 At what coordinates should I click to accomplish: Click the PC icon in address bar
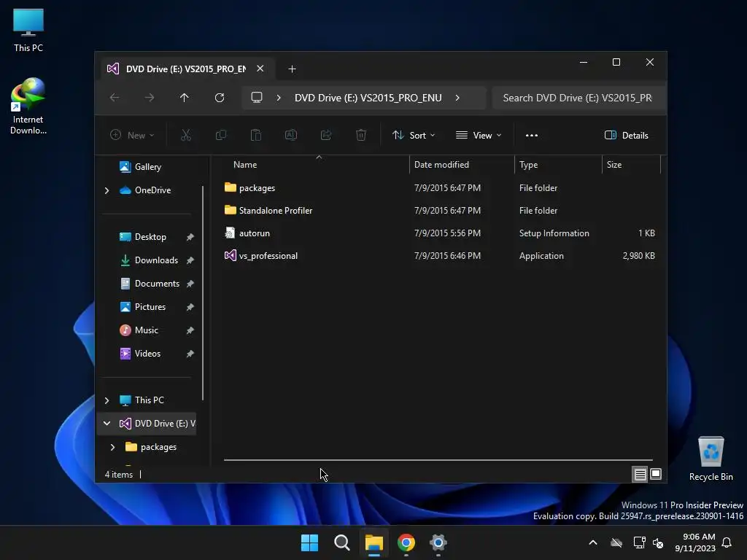pos(257,98)
